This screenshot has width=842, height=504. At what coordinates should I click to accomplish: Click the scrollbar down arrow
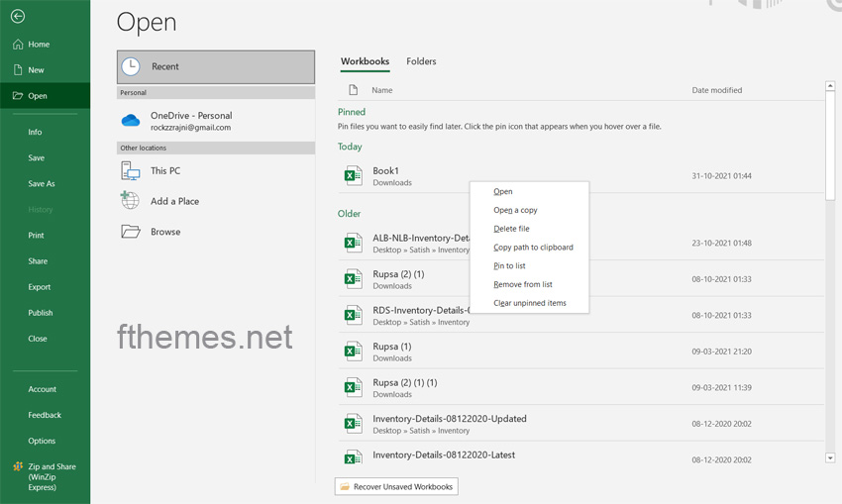pos(830,457)
